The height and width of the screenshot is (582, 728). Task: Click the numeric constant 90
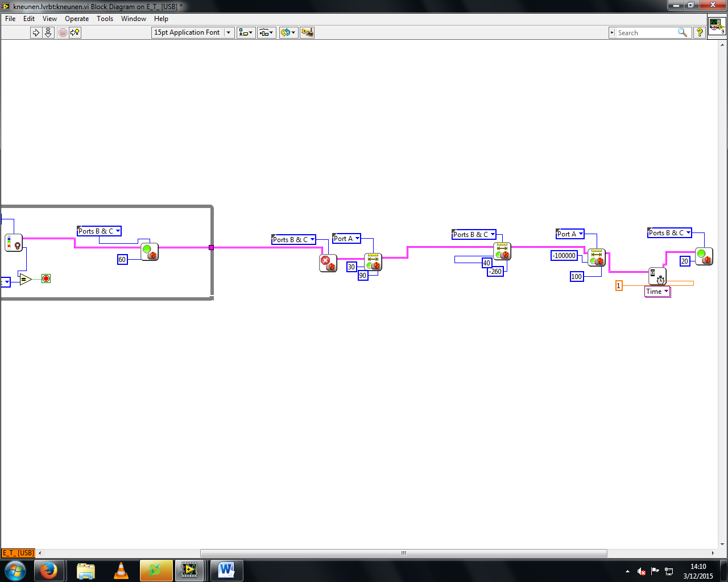coord(363,275)
